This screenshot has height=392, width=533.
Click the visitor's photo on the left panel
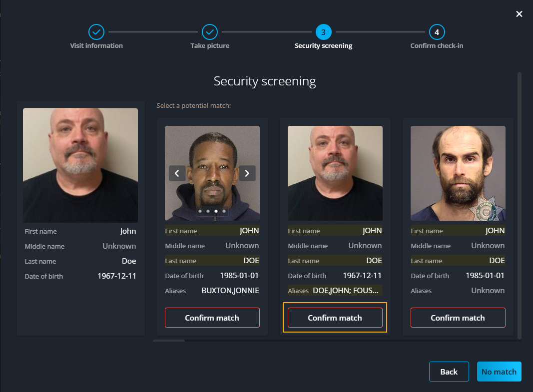(80, 165)
